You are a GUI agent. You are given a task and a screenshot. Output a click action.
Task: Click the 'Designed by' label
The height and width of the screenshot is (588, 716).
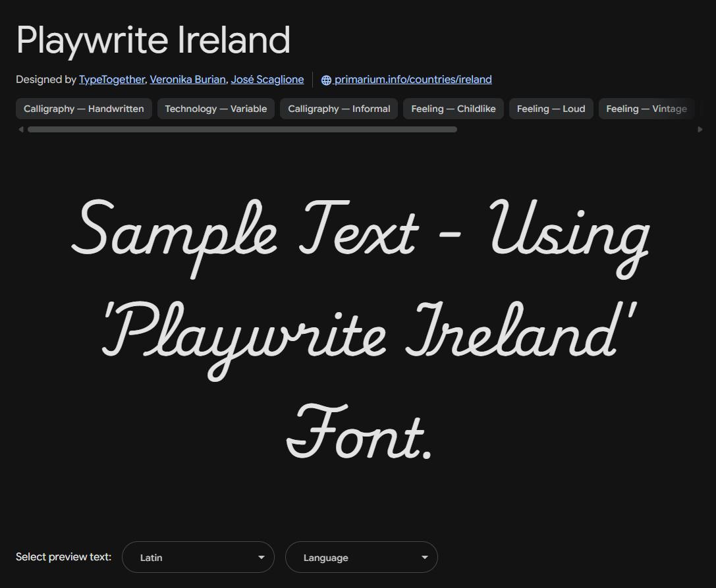pos(45,80)
